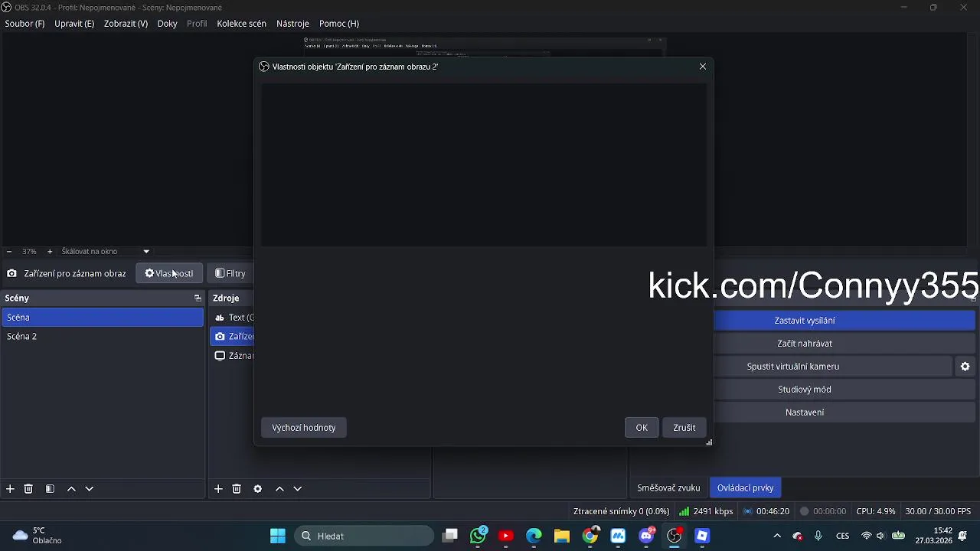Screen dimensions: 980x551
Task: Select Scéna 2 in the scenes list
Action: 103,337
